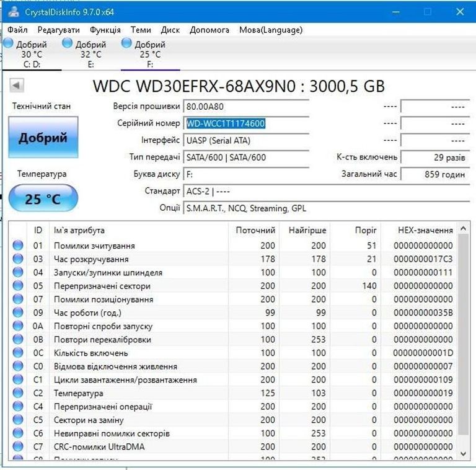The image size is (476, 470).
Task: Click the scroll down arrow of attribute list
Action: 463,454
